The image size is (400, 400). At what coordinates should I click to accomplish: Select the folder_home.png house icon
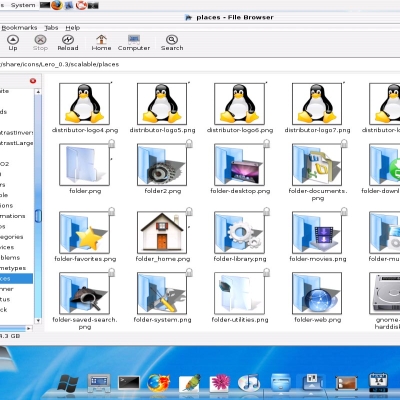162,232
